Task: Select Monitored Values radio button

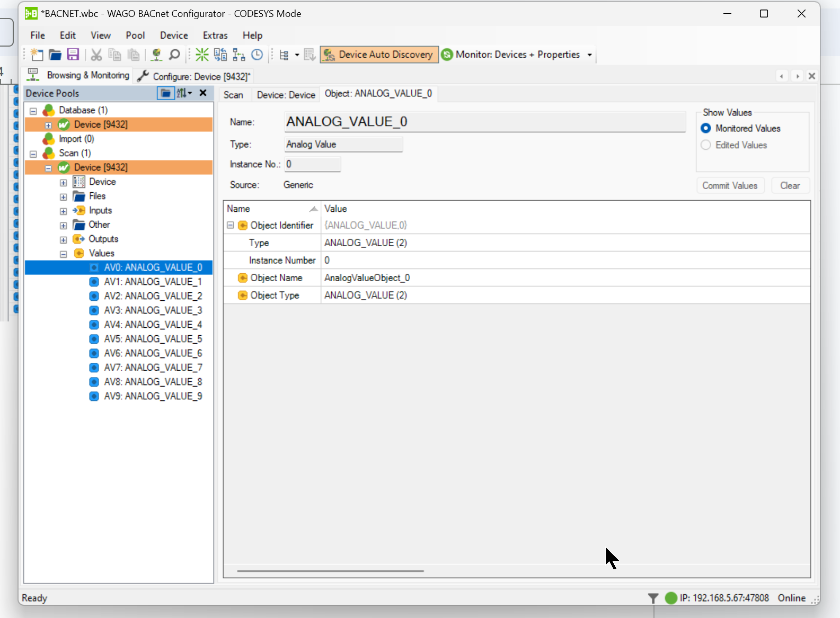Action: click(x=706, y=128)
